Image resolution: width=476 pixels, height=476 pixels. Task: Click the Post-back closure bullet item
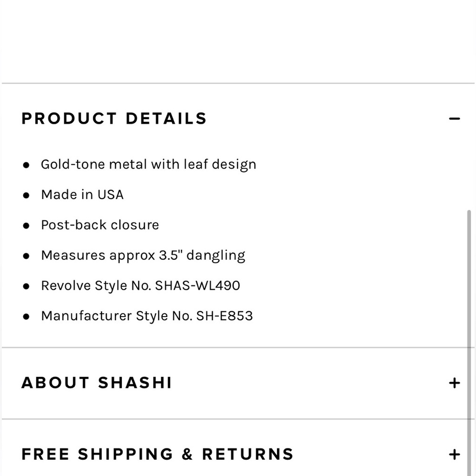click(x=100, y=225)
